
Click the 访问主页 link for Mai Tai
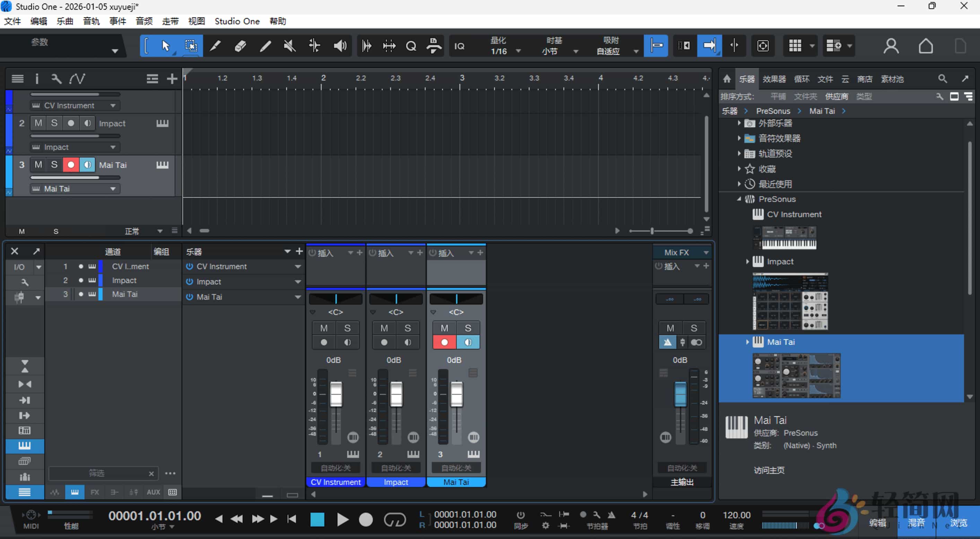tap(769, 470)
